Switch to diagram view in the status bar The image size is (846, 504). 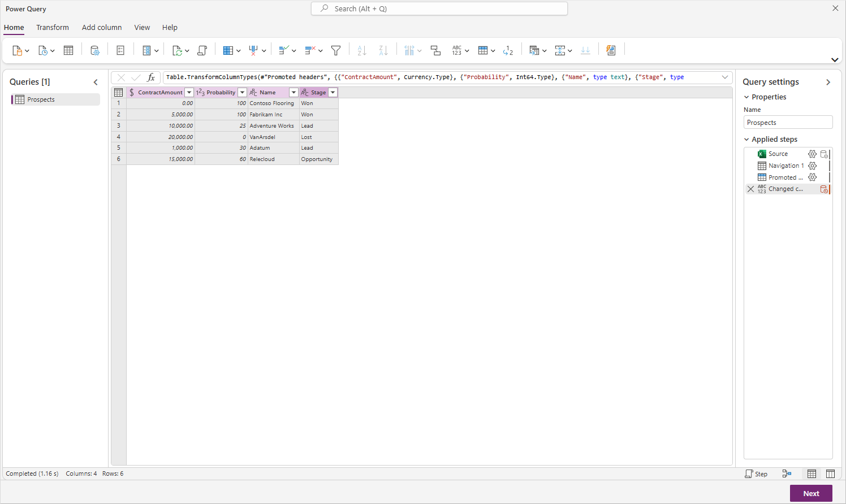(x=787, y=473)
